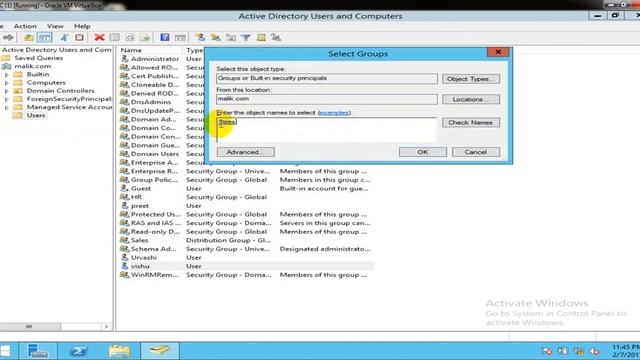Image resolution: width=640 pixels, height=360 pixels.
Task: Click the copy toolbar icon next to scissors
Action: (79, 38)
